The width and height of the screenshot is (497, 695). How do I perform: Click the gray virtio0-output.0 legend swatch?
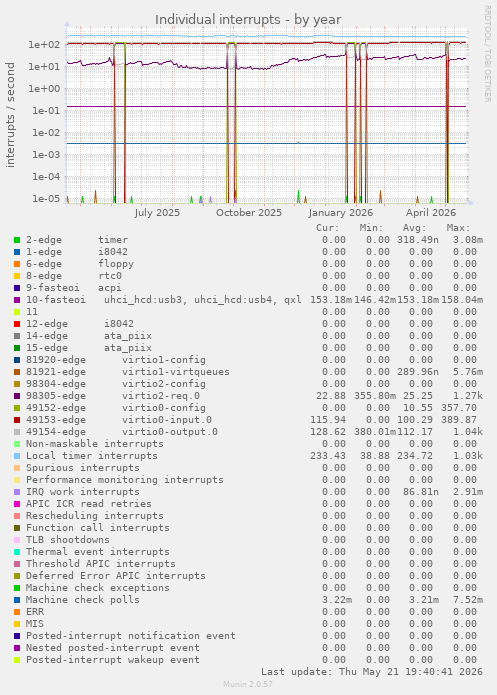[17, 432]
